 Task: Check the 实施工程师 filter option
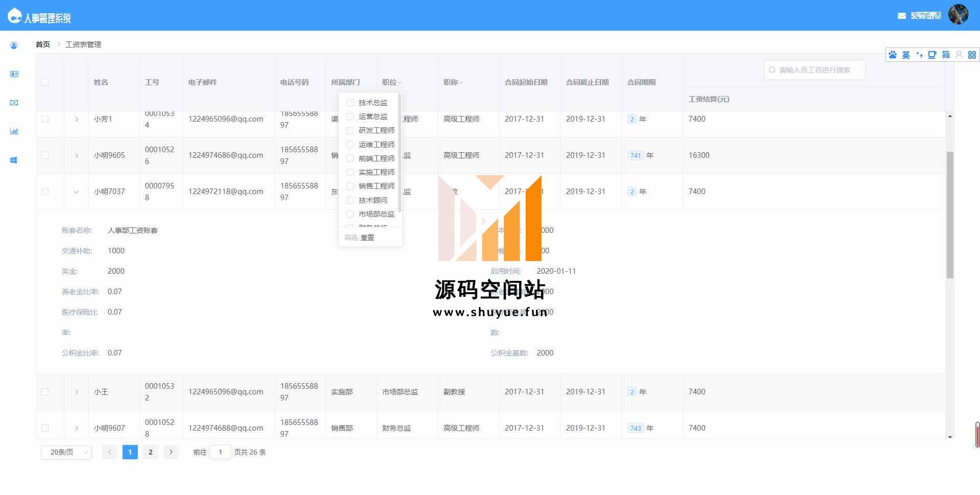coord(350,172)
